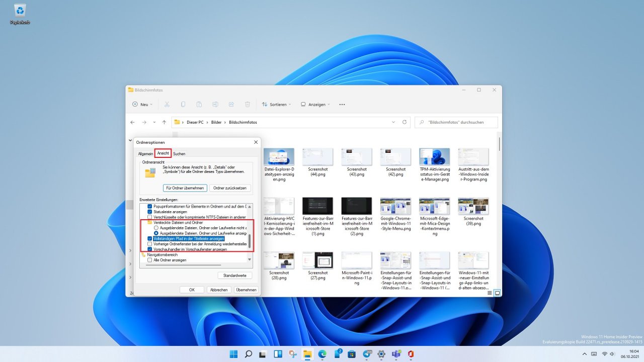This screenshot has height=362, width=644.
Task: Expand chevron after Dieser PC in breadcrumb
Action: coord(207,122)
